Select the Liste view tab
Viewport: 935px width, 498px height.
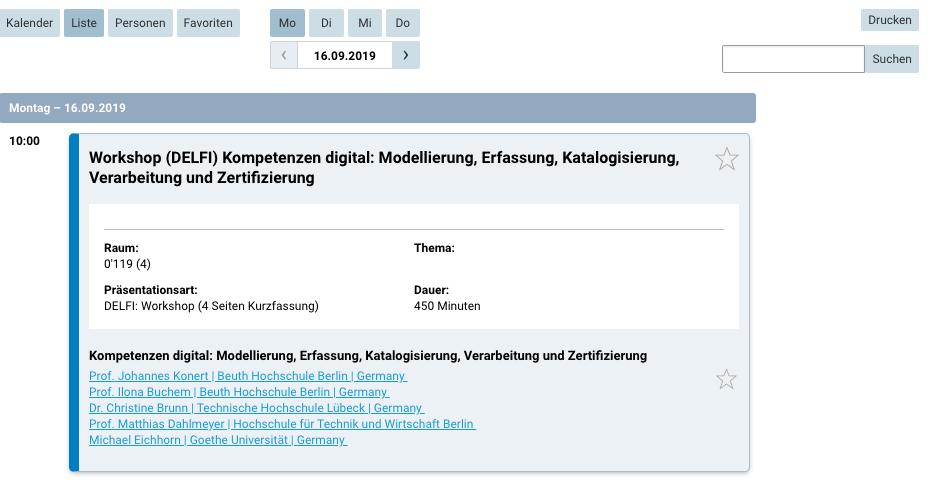click(x=84, y=23)
